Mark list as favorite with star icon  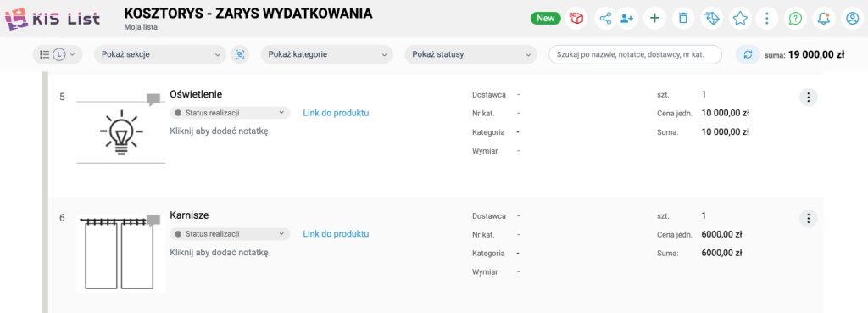[740, 19]
